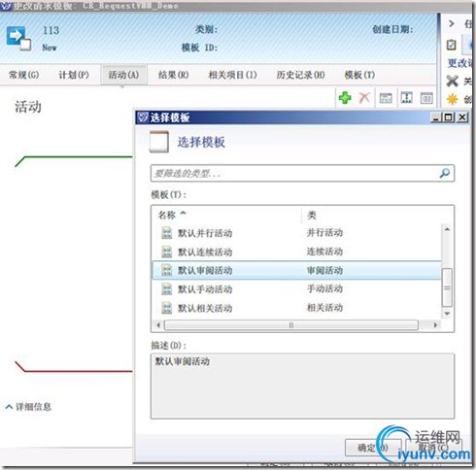The image size is (476, 470).
Task: Click 并行活动 class cell
Action: (x=324, y=232)
